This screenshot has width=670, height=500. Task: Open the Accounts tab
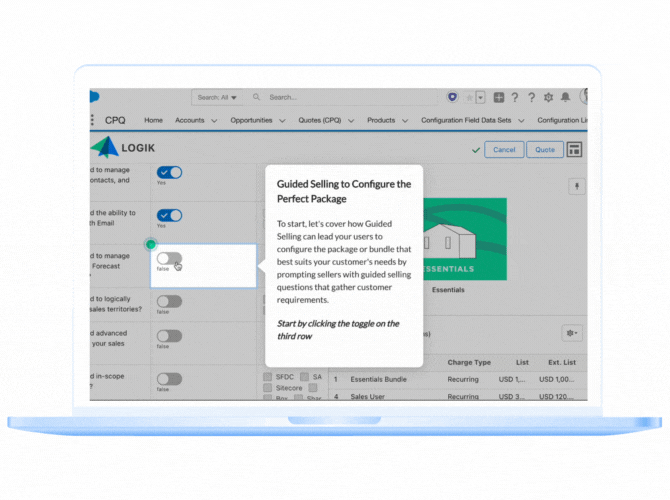pyautogui.click(x=190, y=120)
